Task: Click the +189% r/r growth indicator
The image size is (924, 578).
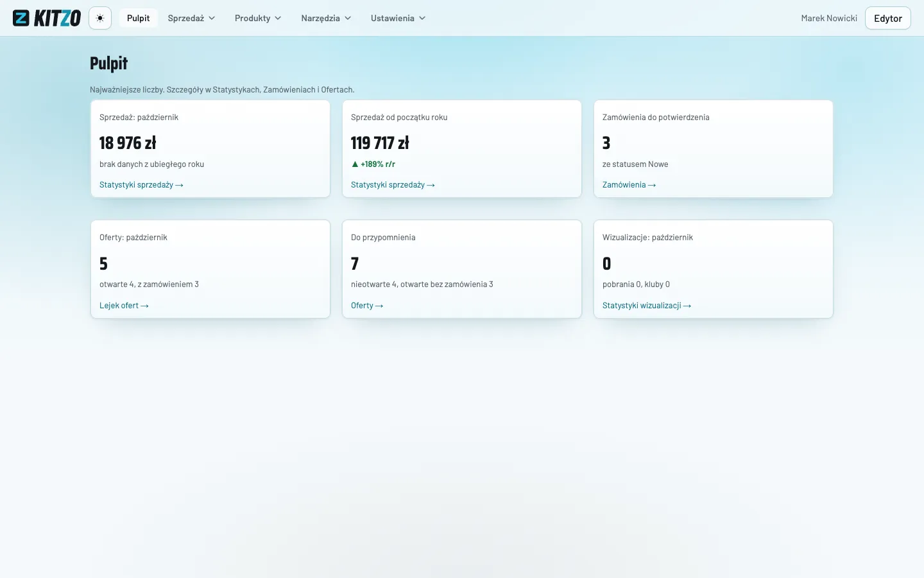Action: 373,164
